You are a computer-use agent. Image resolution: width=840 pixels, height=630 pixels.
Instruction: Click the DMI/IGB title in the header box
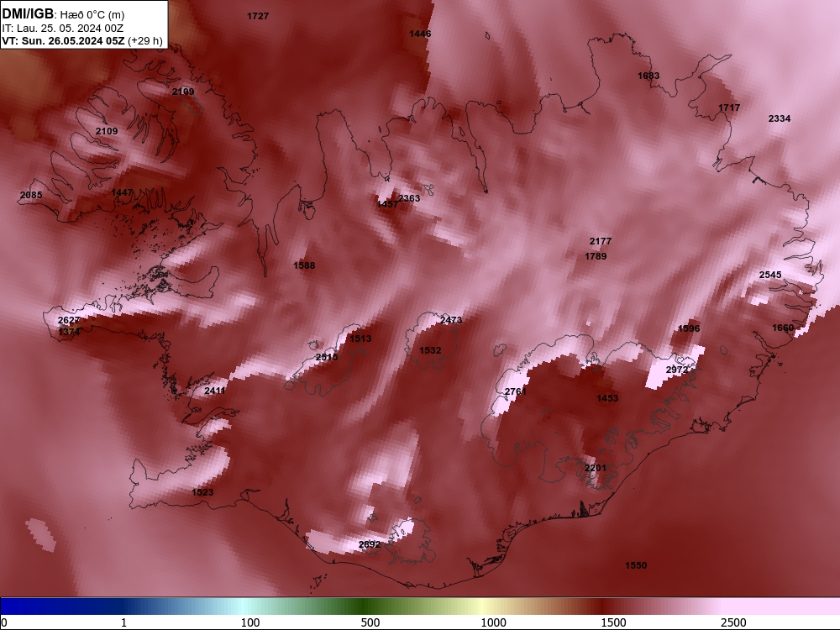pyautogui.click(x=28, y=14)
